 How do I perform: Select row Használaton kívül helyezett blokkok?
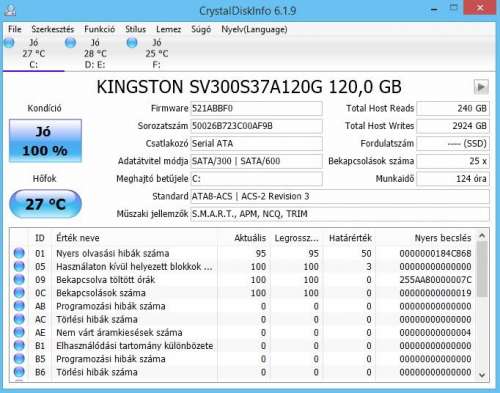coord(243,266)
